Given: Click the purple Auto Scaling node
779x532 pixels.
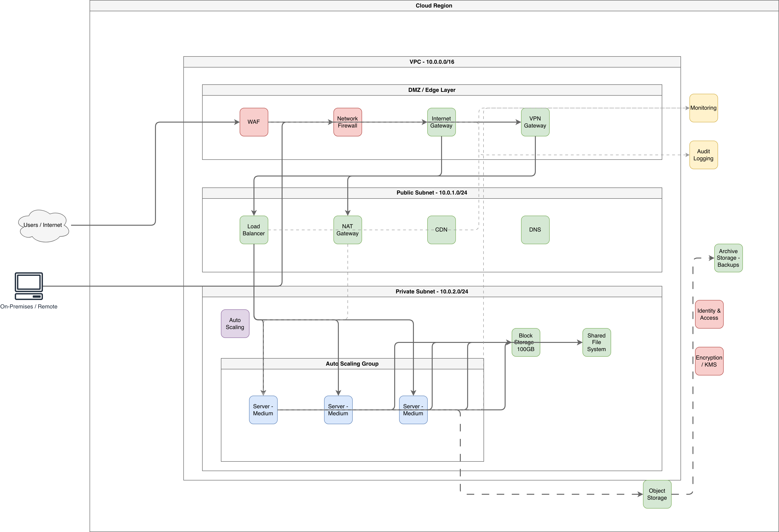Looking at the screenshot, I should tap(235, 324).
